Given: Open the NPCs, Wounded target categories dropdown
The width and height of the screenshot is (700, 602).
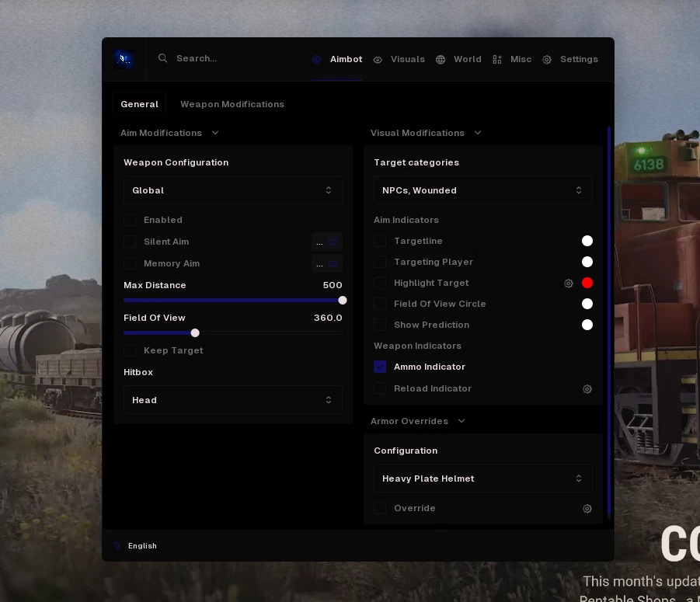Looking at the screenshot, I should point(483,190).
